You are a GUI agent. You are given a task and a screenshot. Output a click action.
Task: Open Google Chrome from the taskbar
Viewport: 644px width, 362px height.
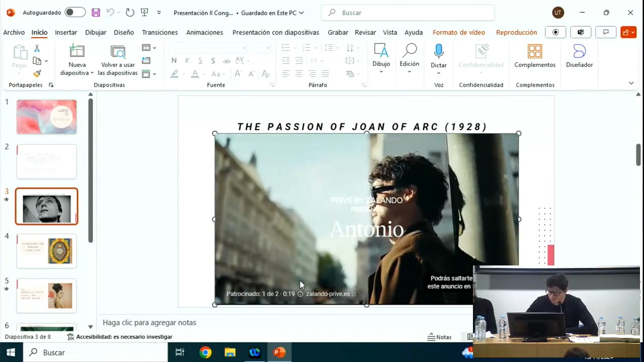click(205, 352)
